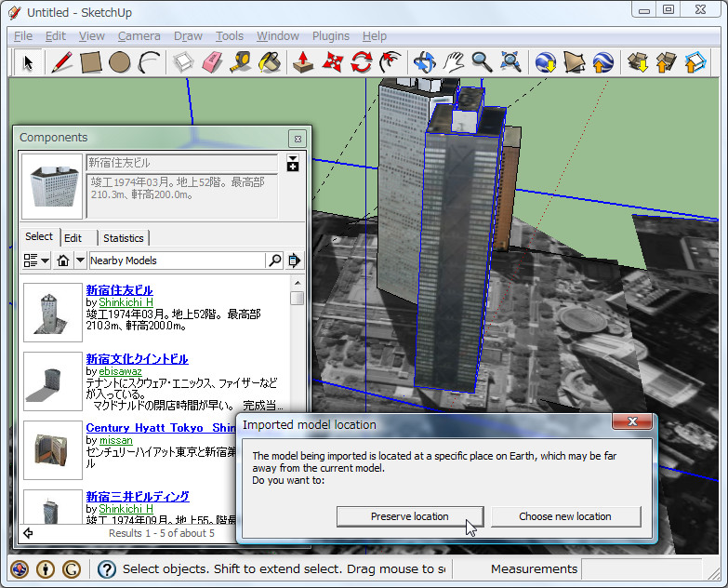This screenshot has width=728, height=588.
Task: Activate the Tape Measure tool
Action: point(241,62)
